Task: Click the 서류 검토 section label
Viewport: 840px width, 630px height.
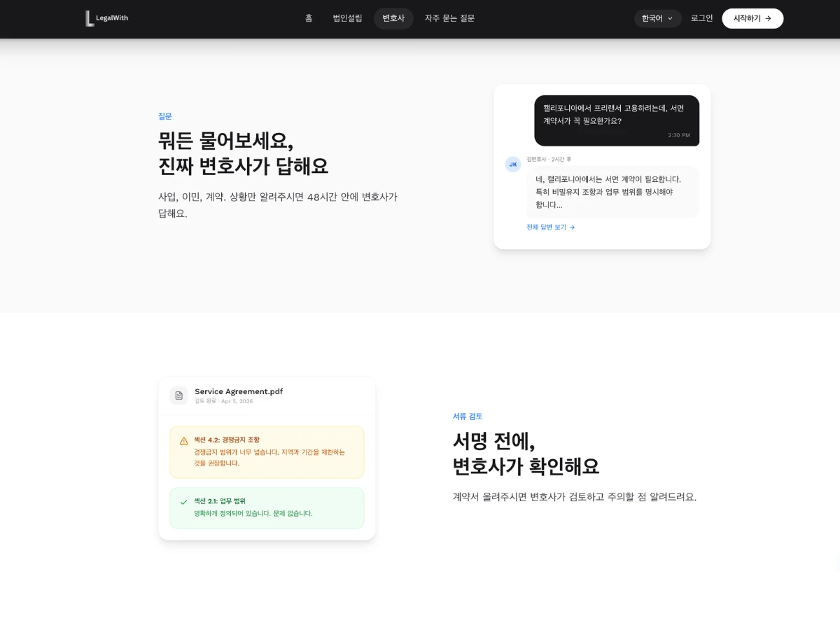Action: tap(468, 416)
